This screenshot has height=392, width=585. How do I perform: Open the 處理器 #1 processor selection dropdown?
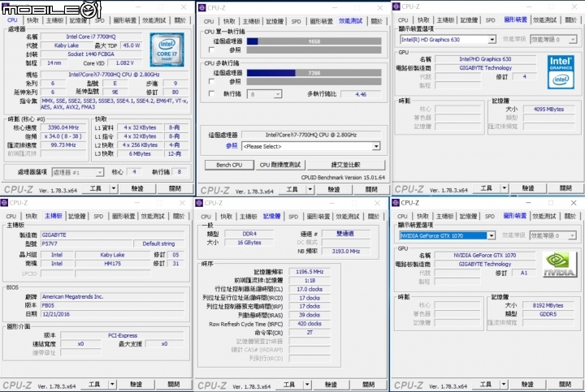(x=78, y=172)
